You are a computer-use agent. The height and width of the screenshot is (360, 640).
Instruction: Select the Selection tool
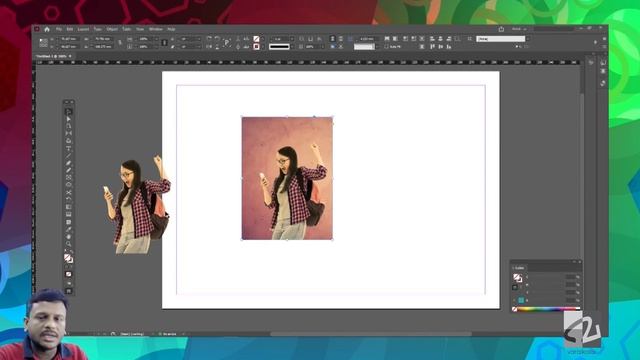[69, 112]
